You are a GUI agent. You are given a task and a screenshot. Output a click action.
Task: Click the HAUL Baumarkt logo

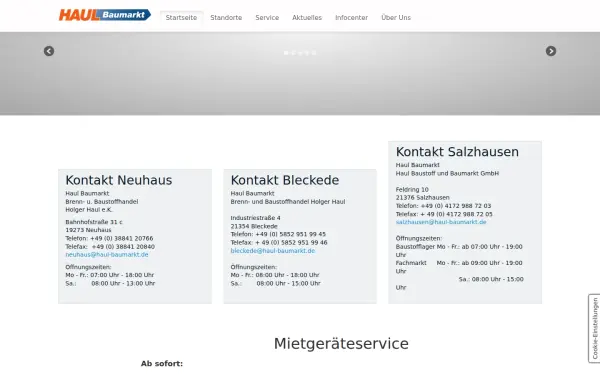[104, 15]
